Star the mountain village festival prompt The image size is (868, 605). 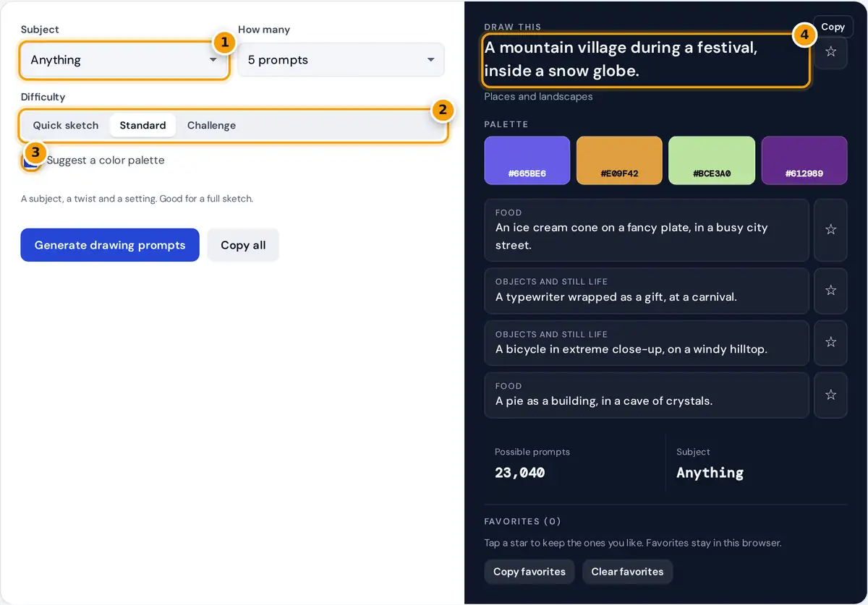830,52
